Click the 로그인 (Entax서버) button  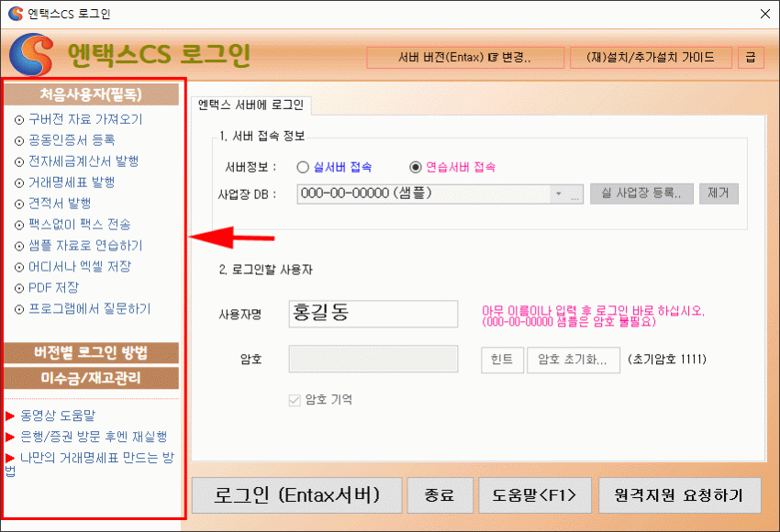pyautogui.click(x=296, y=495)
